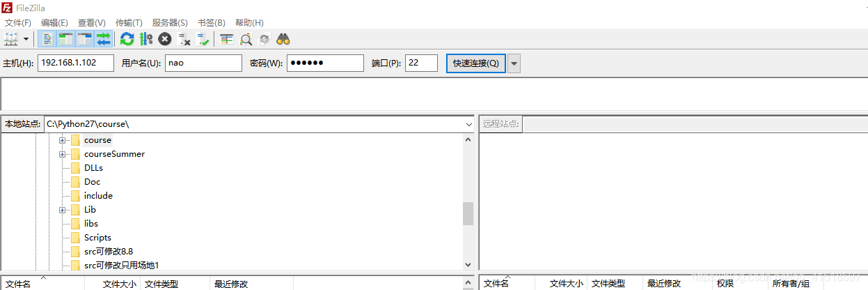Open the 查看(V) menu

91,23
